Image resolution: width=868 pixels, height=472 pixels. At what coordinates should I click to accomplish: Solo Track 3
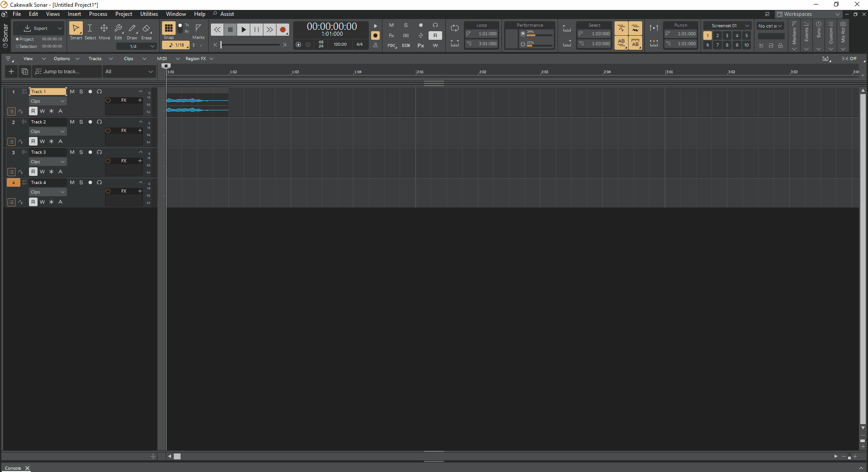81,152
